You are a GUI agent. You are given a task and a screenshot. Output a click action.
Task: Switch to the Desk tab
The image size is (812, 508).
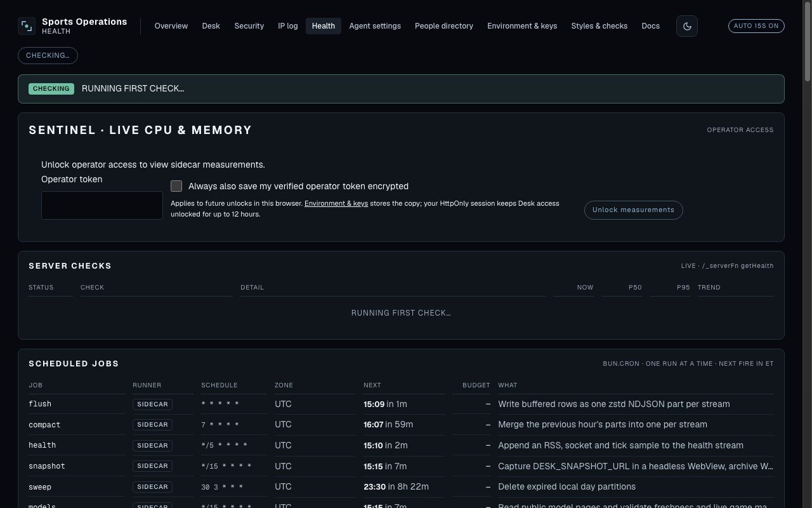click(211, 26)
